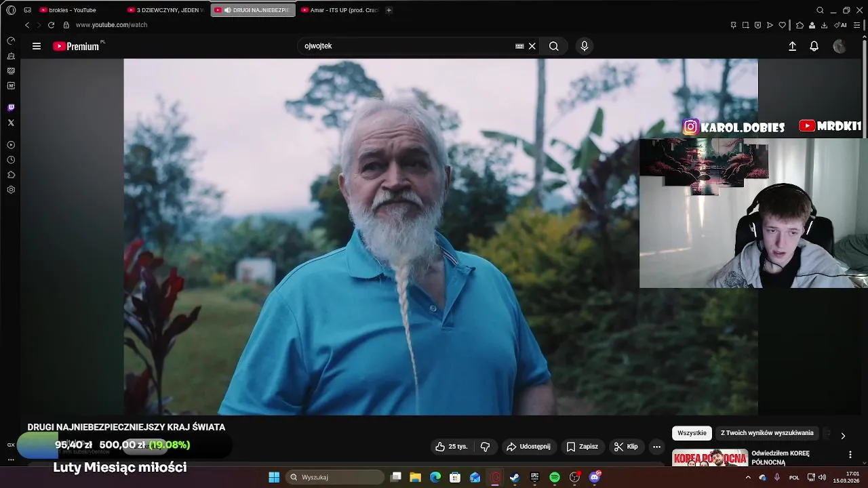This screenshot has width=868, height=488.
Task: Open Spotify from the taskbar
Action: (x=555, y=477)
